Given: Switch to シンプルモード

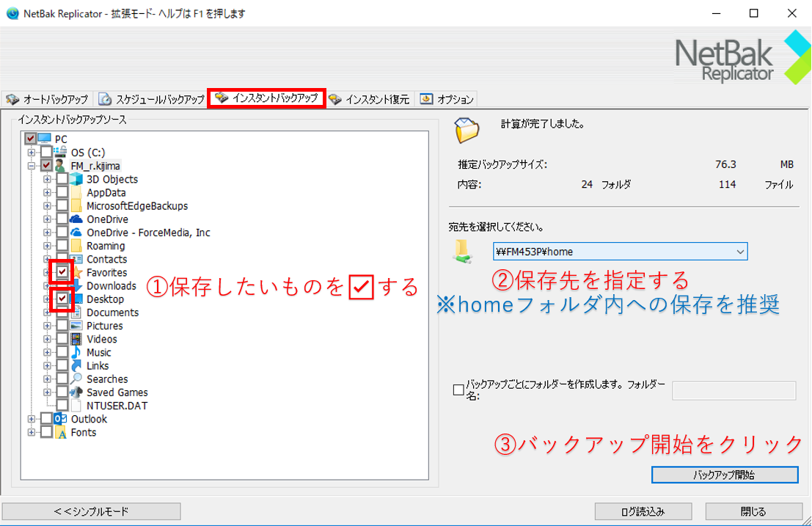Looking at the screenshot, I should coord(92,511).
